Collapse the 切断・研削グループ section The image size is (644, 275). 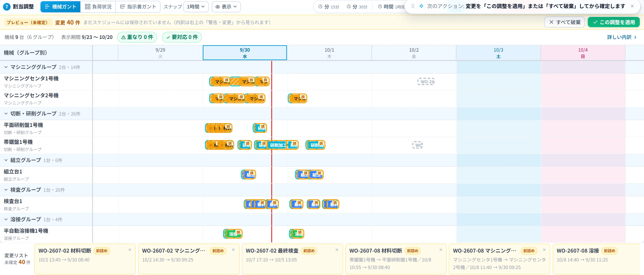6,114
